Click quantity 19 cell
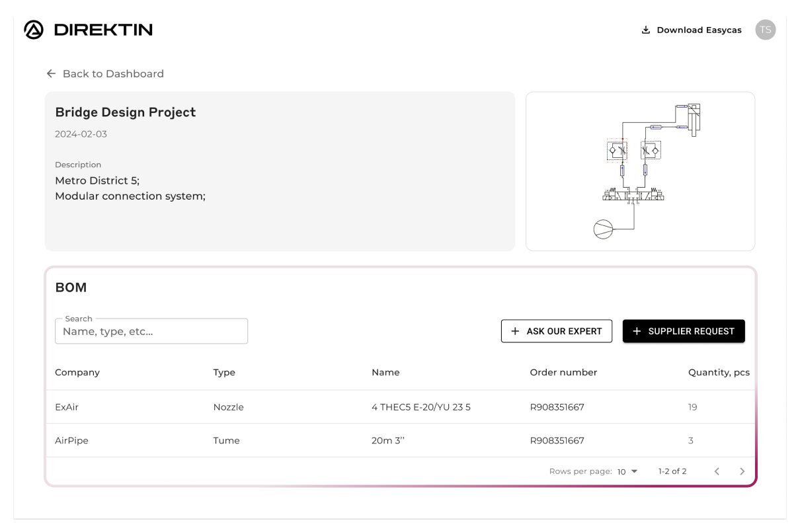The image size is (800, 532). click(692, 407)
